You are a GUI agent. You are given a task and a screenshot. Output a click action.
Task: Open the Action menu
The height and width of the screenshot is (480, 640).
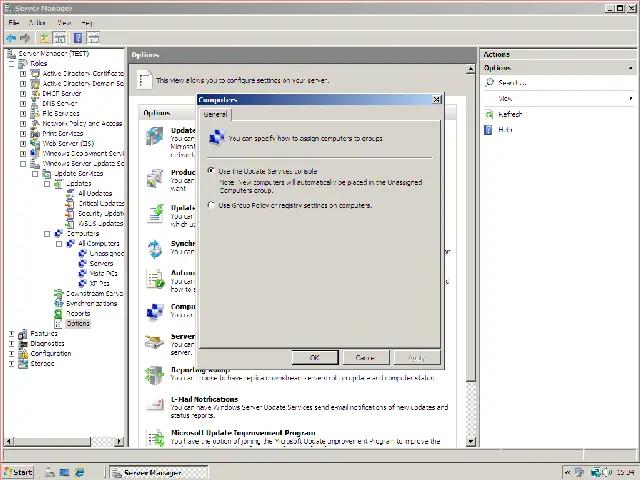tap(37, 22)
